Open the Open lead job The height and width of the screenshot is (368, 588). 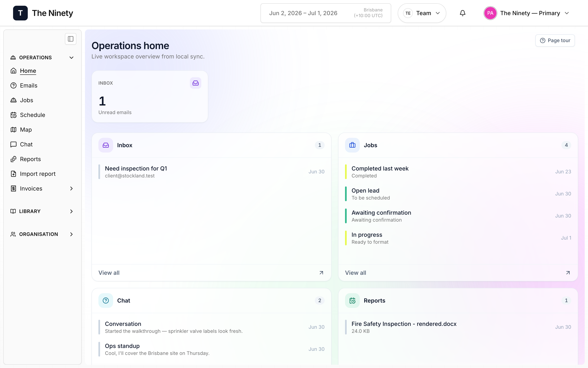pos(458,194)
